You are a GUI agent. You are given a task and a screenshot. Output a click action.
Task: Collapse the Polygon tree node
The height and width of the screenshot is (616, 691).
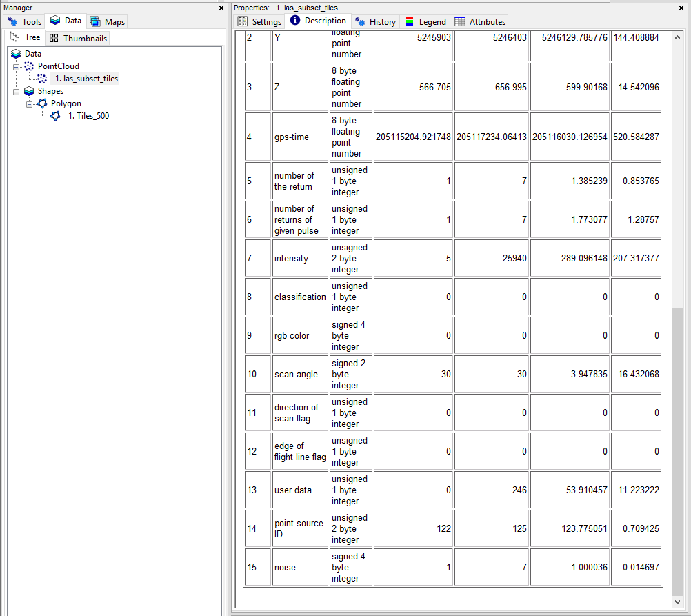point(30,104)
